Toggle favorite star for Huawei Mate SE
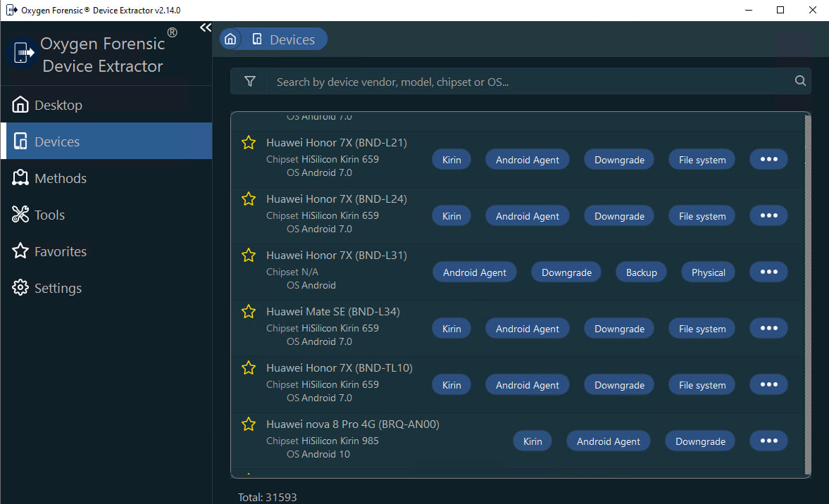The width and height of the screenshot is (829, 504). pos(248,312)
